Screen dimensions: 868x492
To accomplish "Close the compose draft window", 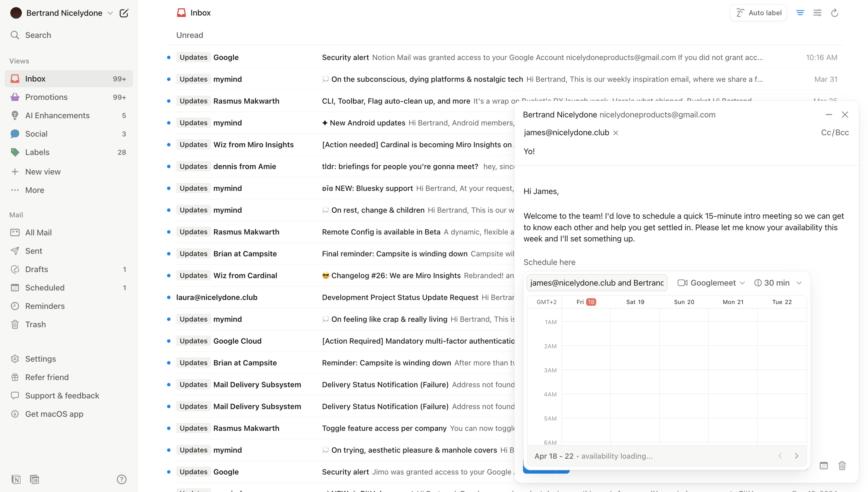I will (x=845, y=115).
